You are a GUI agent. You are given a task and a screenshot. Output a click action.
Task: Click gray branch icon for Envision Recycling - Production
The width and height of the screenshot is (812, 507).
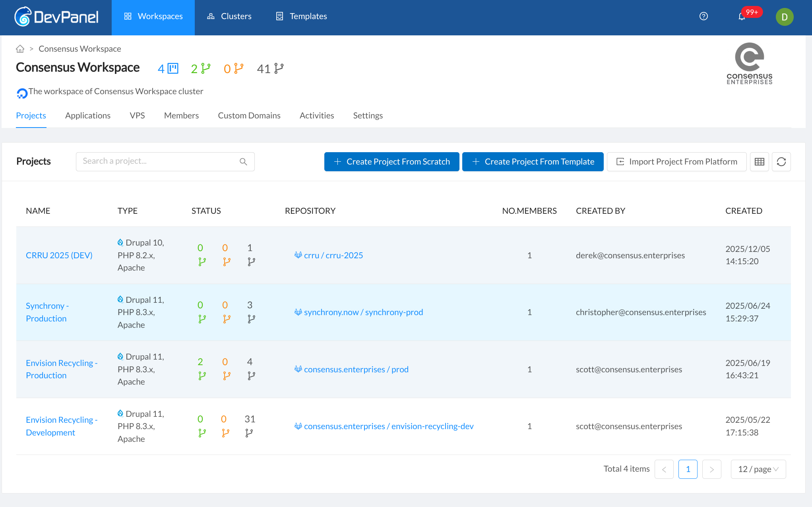point(251,376)
